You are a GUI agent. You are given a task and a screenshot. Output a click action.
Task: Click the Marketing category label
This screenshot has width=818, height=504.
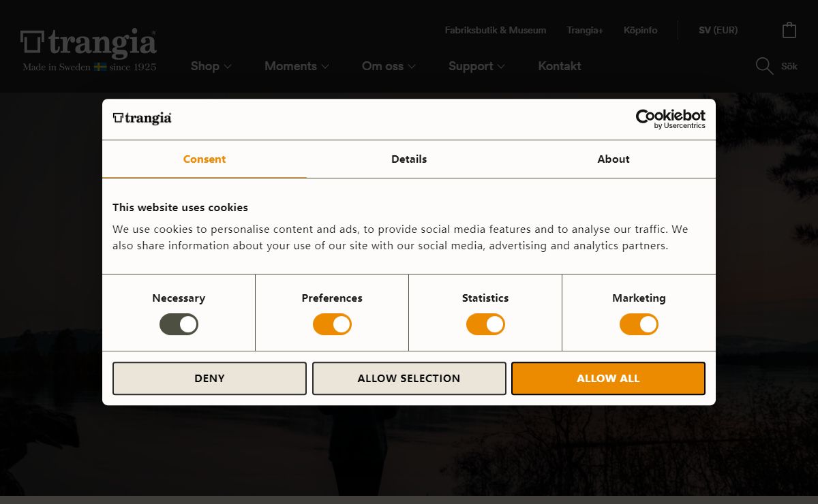pyautogui.click(x=639, y=298)
